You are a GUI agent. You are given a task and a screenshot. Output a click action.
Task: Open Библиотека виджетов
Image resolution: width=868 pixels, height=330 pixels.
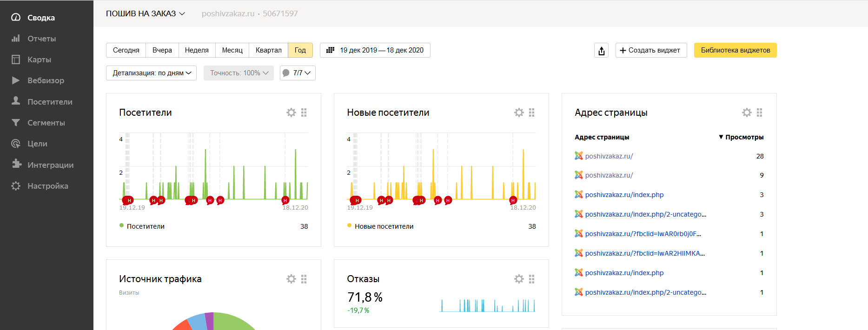pyautogui.click(x=735, y=50)
